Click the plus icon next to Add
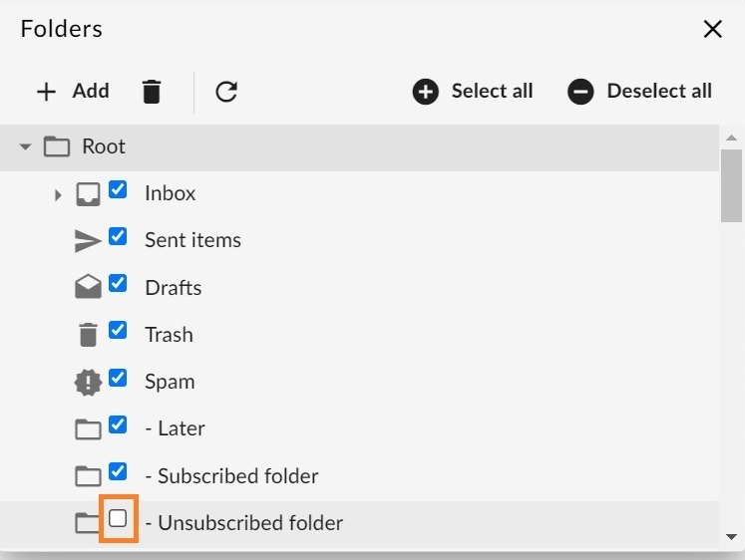This screenshot has height=560, width=745. click(x=47, y=92)
